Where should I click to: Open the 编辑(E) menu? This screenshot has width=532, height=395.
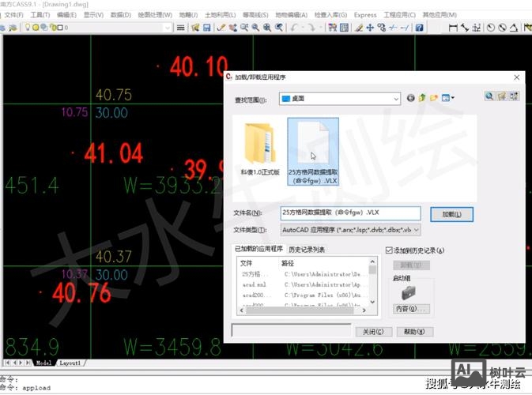(66, 15)
